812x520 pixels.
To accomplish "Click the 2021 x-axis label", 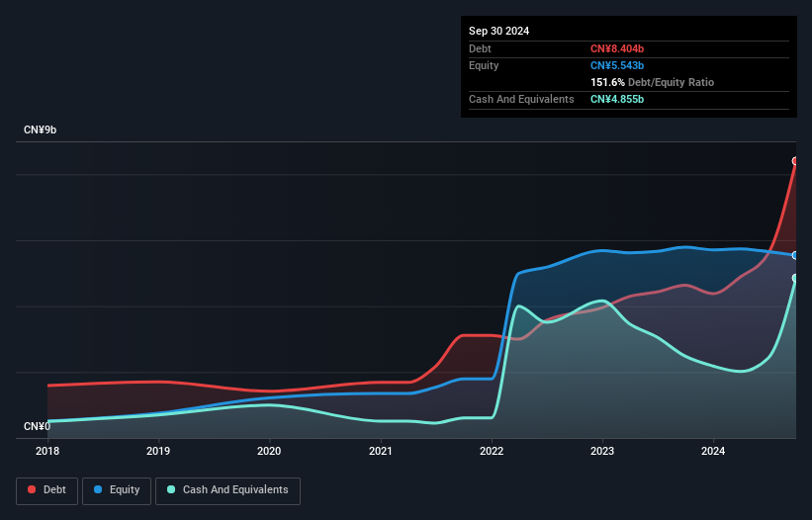I will tap(381, 451).
